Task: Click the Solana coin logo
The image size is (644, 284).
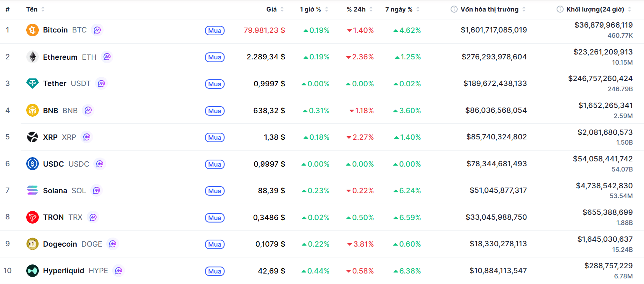Action: click(33, 190)
